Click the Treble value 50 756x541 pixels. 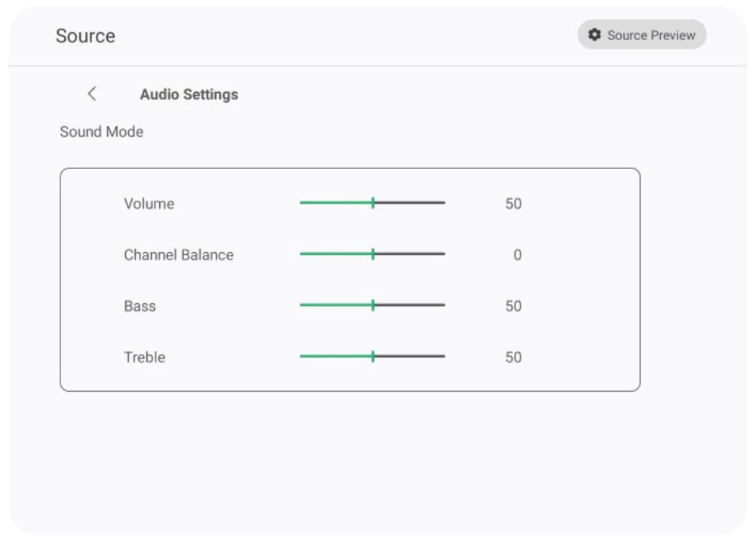(514, 358)
